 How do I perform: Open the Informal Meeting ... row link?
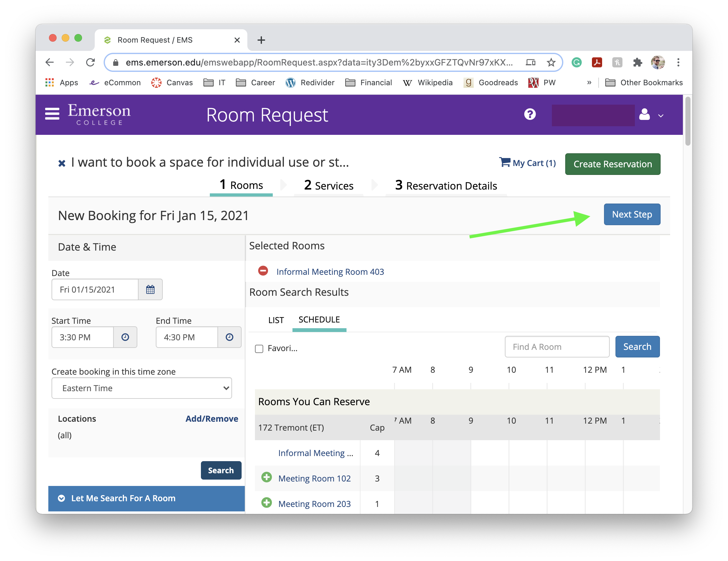tap(316, 454)
